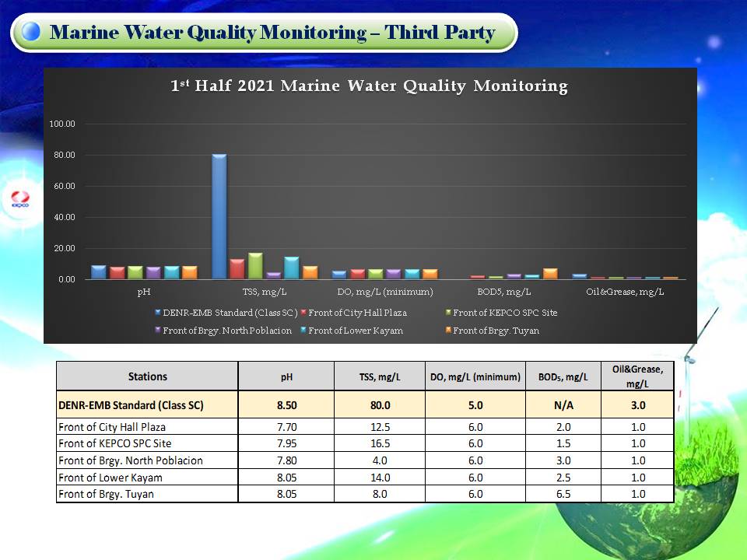Viewport: 747px width, 560px height.
Task: Click TSS value '16.5' for KEPCO SPC Site
Action: click(381, 443)
